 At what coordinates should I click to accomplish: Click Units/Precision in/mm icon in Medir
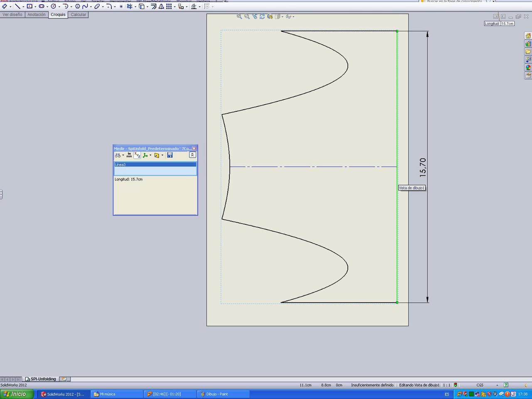[x=129, y=155]
